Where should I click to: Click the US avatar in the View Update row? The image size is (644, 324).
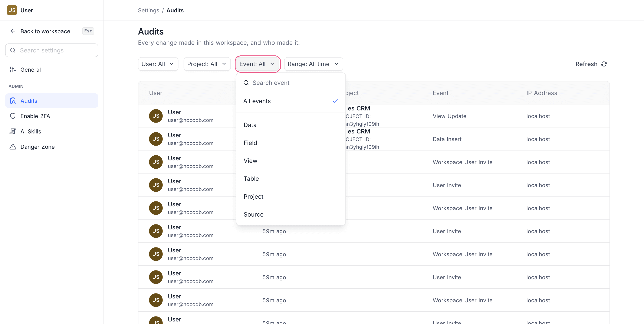tap(156, 116)
